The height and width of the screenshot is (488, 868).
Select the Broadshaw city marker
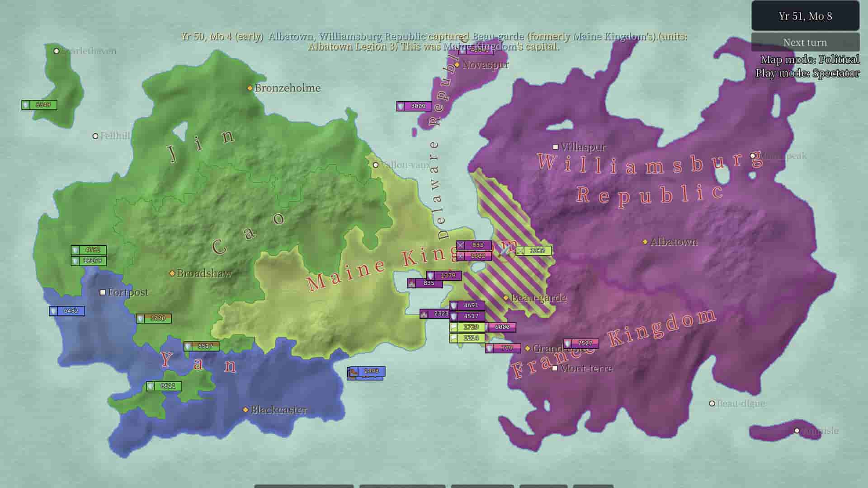172,273
